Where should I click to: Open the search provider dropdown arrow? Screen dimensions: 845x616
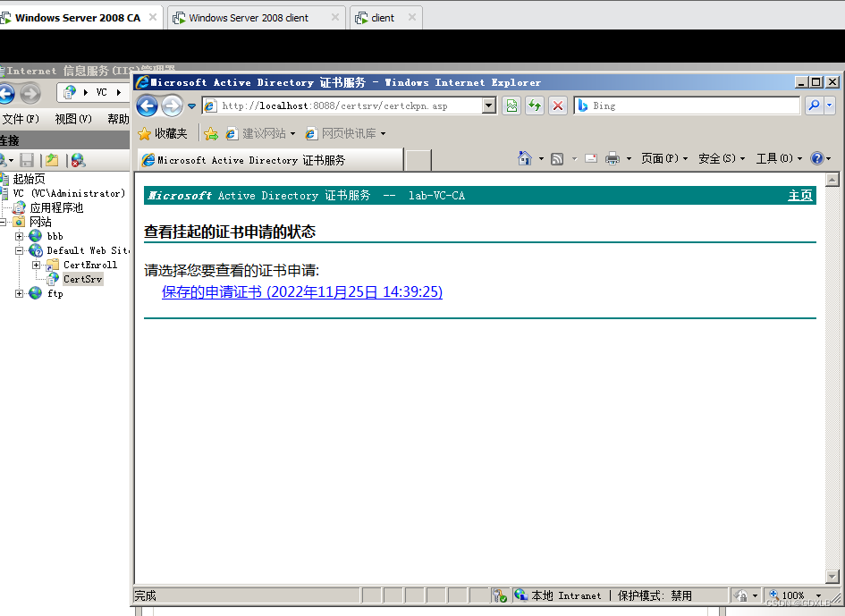tap(830, 105)
